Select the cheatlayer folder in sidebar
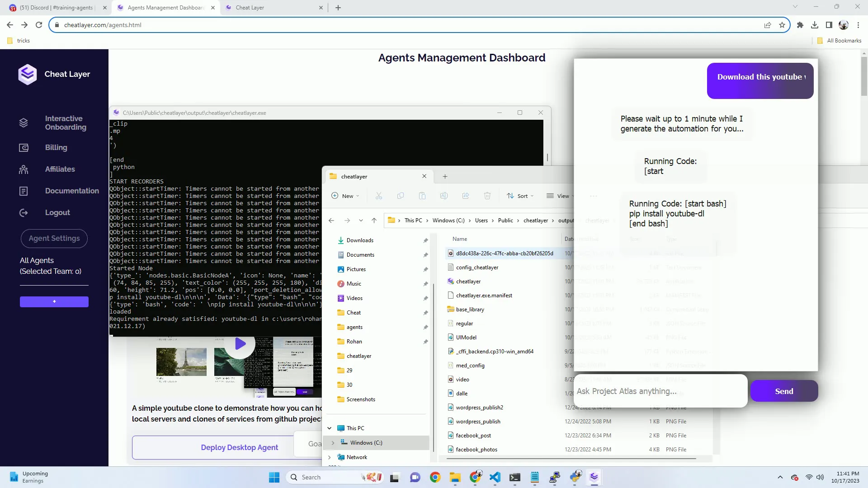 pos(359,356)
